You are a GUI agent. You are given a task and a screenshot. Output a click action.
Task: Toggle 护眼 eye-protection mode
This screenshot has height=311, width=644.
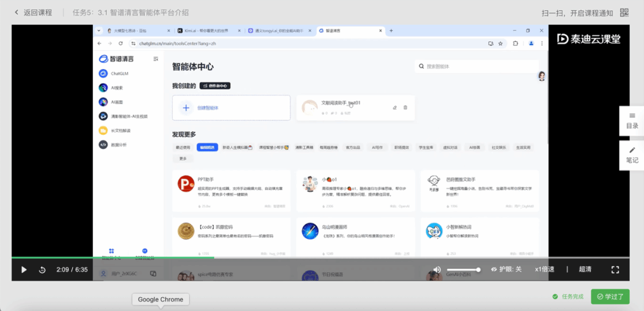click(506, 269)
